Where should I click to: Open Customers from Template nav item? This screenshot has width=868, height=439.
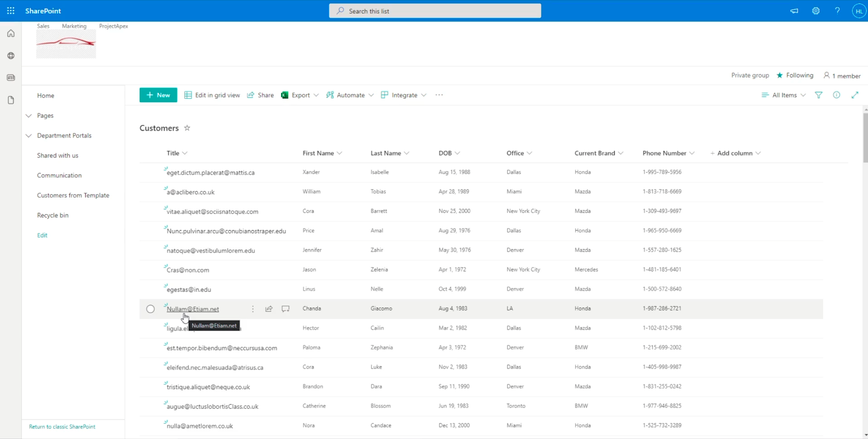(x=73, y=195)
